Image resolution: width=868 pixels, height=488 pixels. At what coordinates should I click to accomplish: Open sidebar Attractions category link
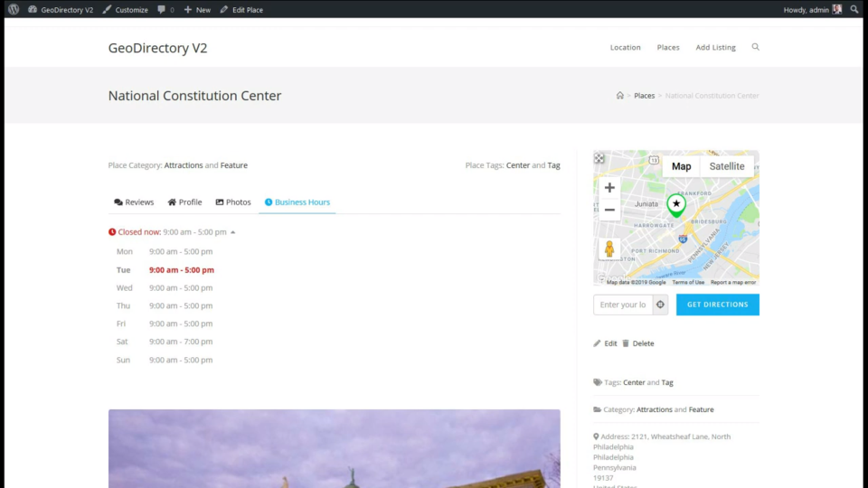[x=655, y=409]
